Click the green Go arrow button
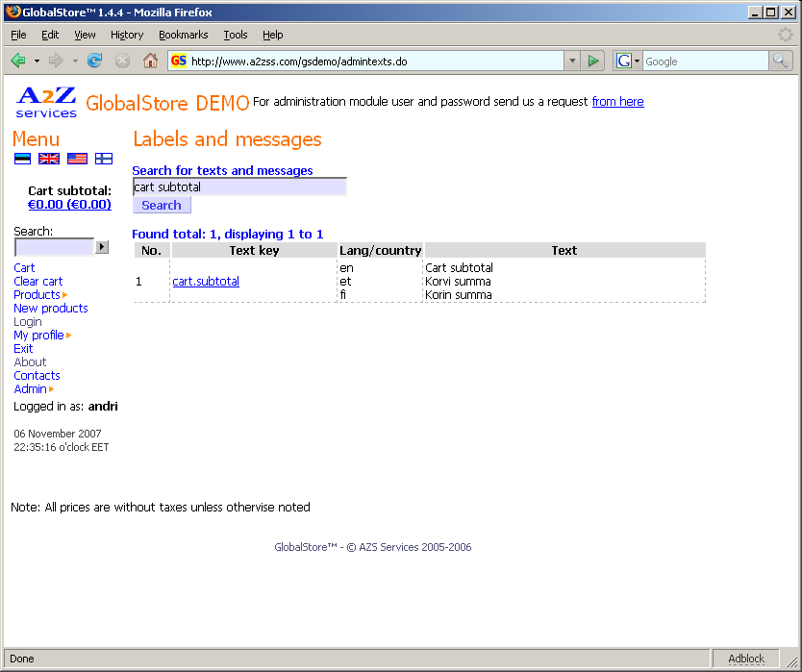Viewport: 802px width, 672px height. [x=593, y=61]
